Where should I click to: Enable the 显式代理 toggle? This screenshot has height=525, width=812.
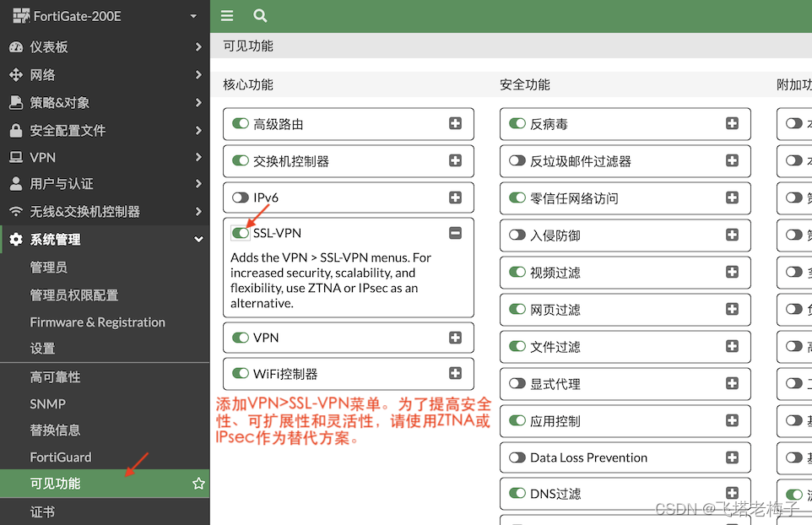[x=517, y=384]
